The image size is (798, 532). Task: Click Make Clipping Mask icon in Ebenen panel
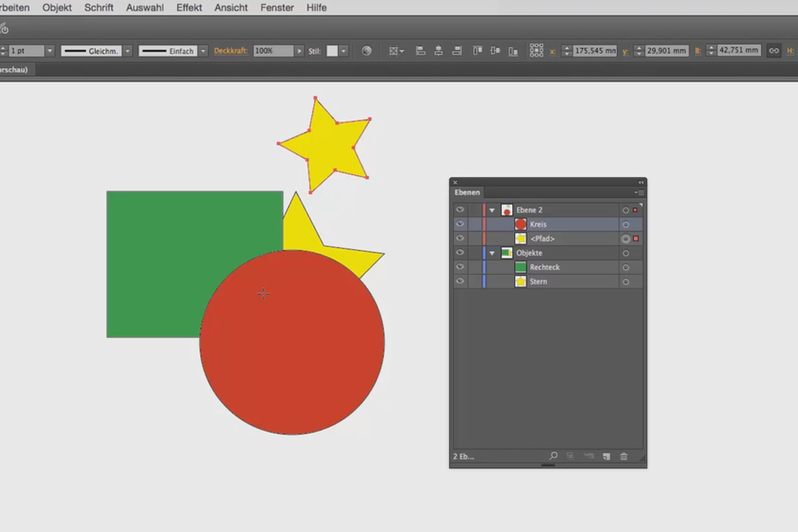[571, 456]
